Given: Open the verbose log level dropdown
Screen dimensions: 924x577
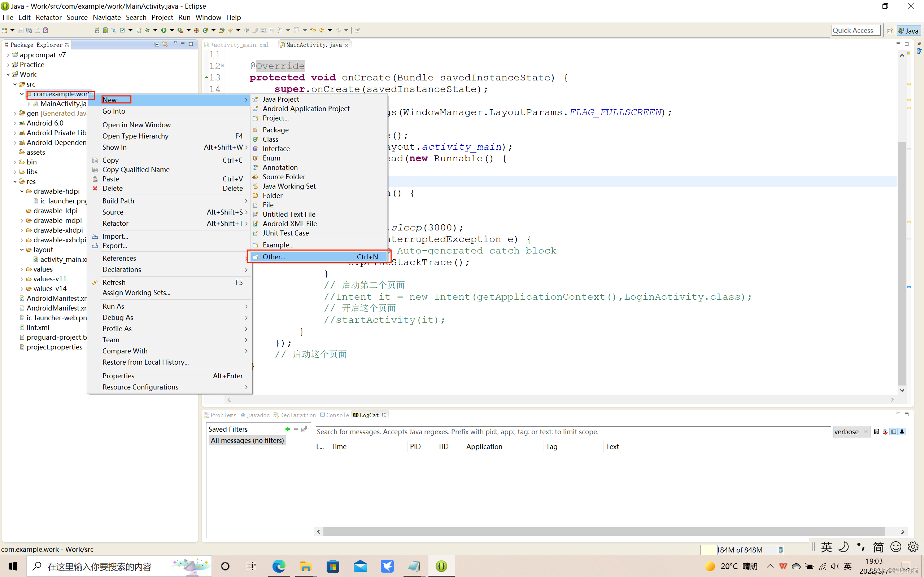Looking at the screenshot, I should point(851,432).
